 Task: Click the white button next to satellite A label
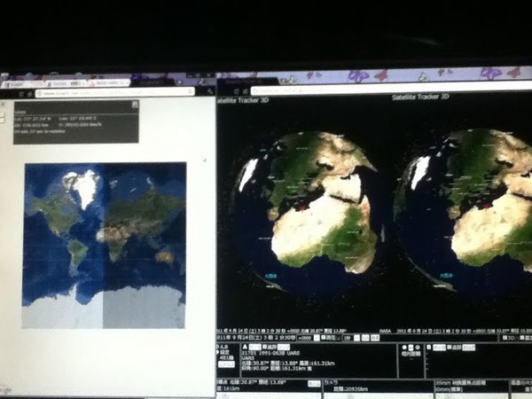pos(254,347)
